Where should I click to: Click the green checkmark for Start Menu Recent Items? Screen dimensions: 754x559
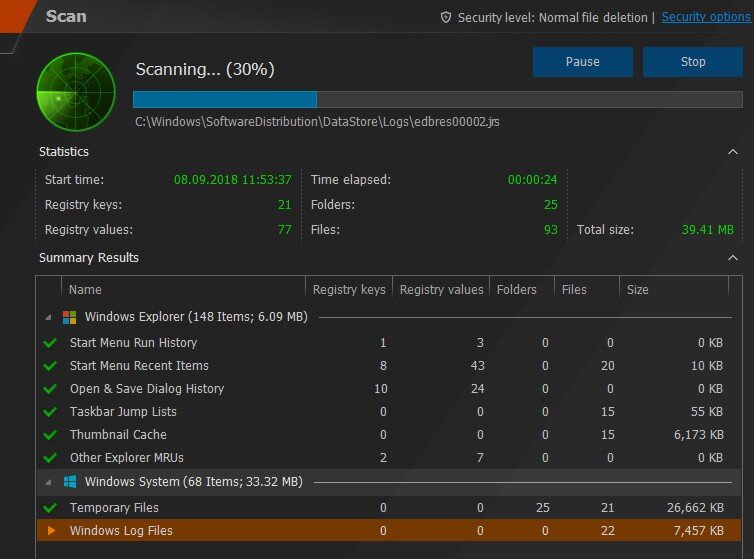tap(50, 366)
